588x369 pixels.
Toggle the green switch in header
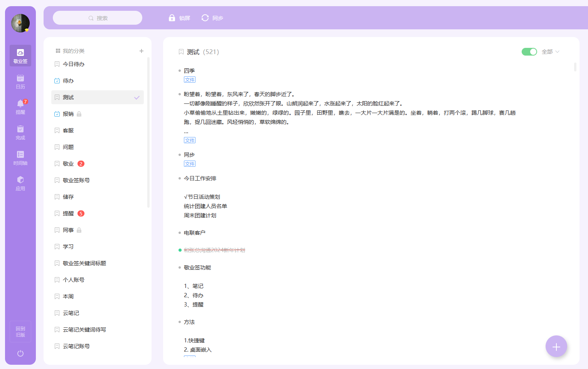(529, 52)
